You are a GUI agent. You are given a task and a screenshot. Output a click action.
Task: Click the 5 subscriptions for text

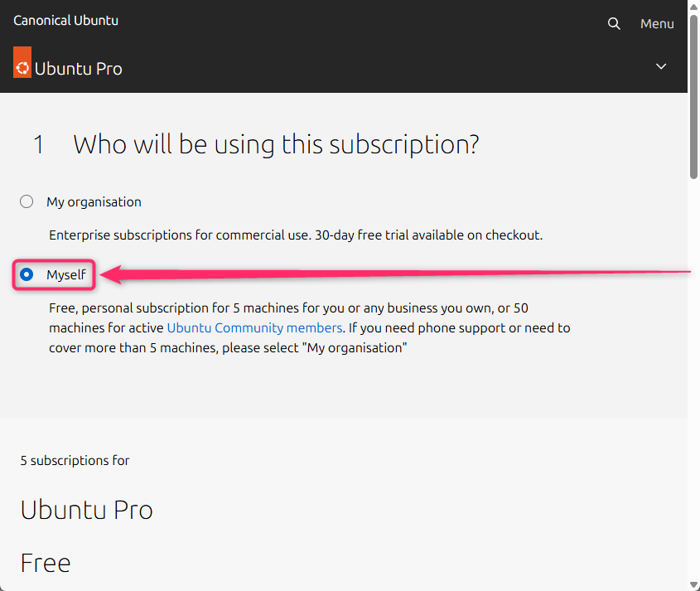tap(75, 461)
